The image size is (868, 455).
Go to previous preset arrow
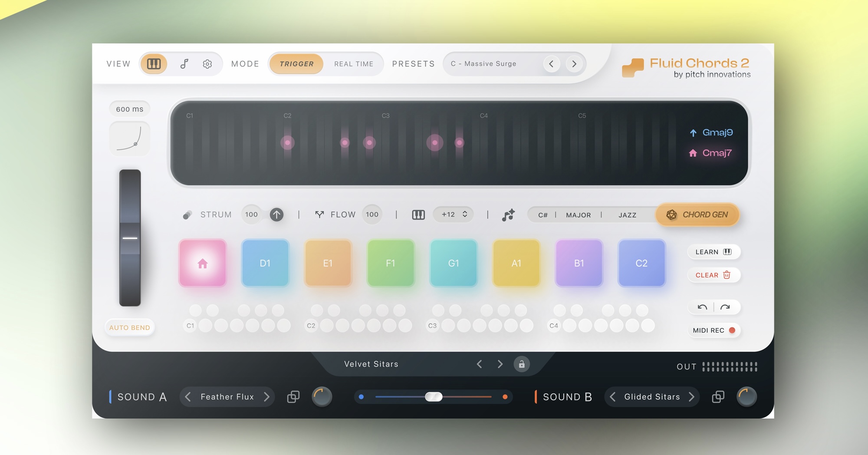coord(551,64)
